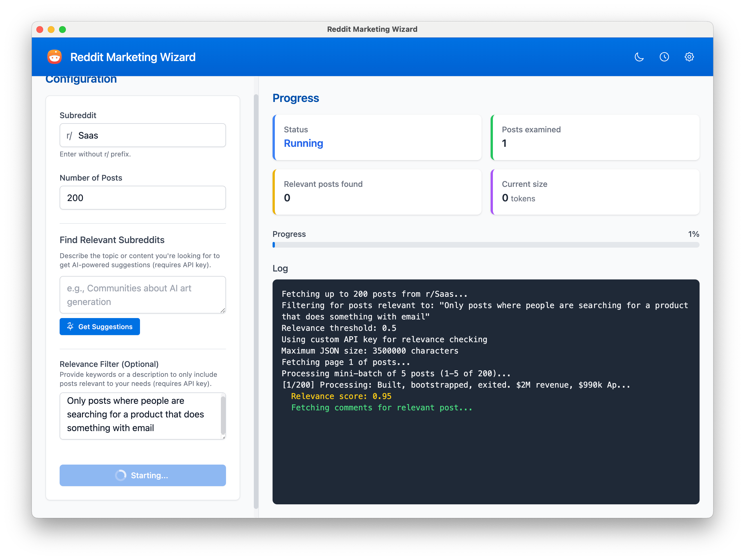Toggle dark mode moon icon
Viewport: 745px width, 560px height.
[639, 57]
